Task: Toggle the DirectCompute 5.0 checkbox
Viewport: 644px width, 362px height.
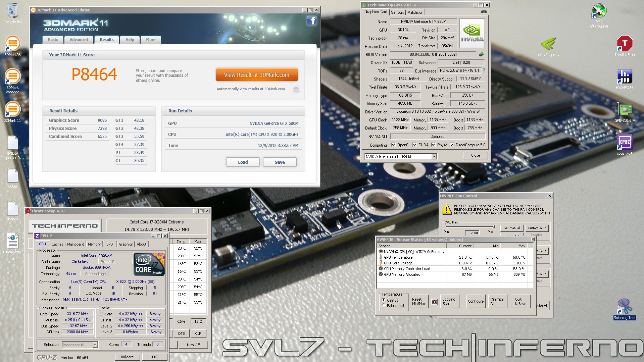Action: [x=452, y=145]
